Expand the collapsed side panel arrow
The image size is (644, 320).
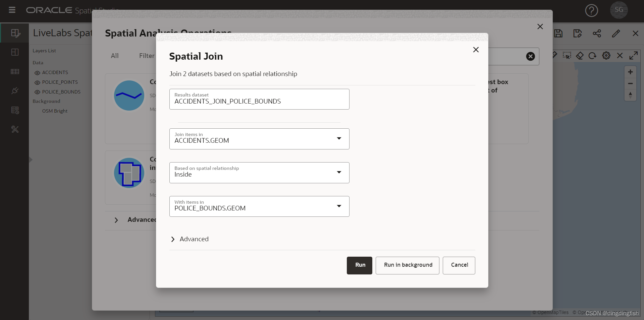31,159
